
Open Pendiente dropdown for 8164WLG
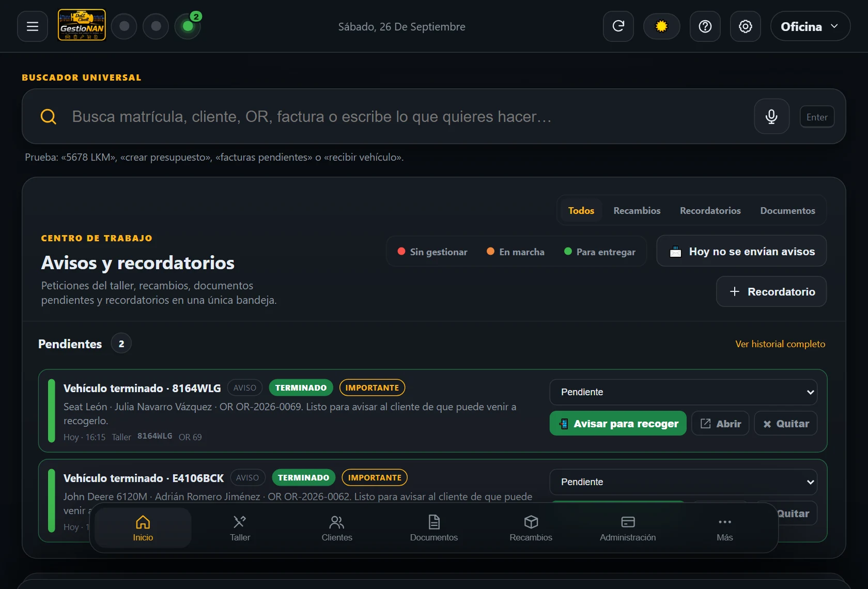pos(683,392)
